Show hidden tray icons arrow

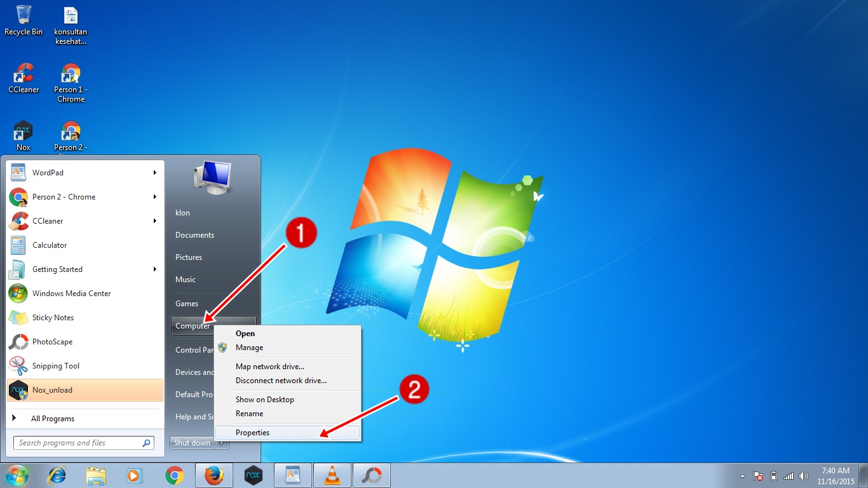click(x=743, y=476)
